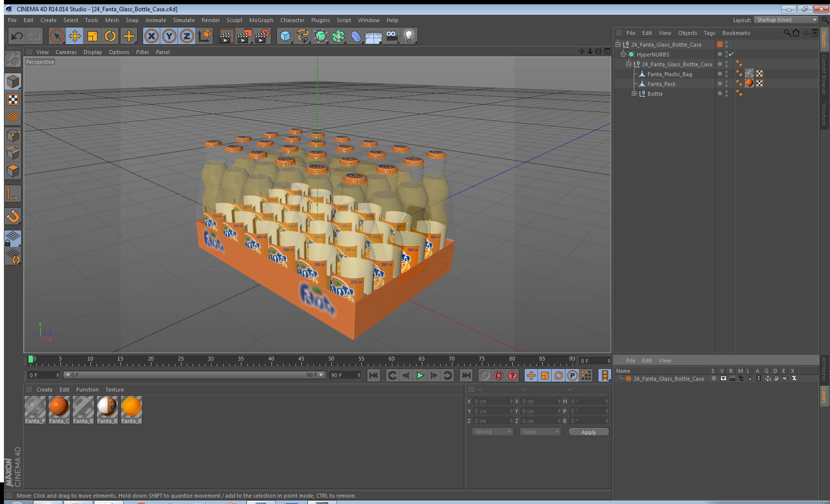
Task: Click the timeline range slider bar
Action: click(x=194, y=375)
